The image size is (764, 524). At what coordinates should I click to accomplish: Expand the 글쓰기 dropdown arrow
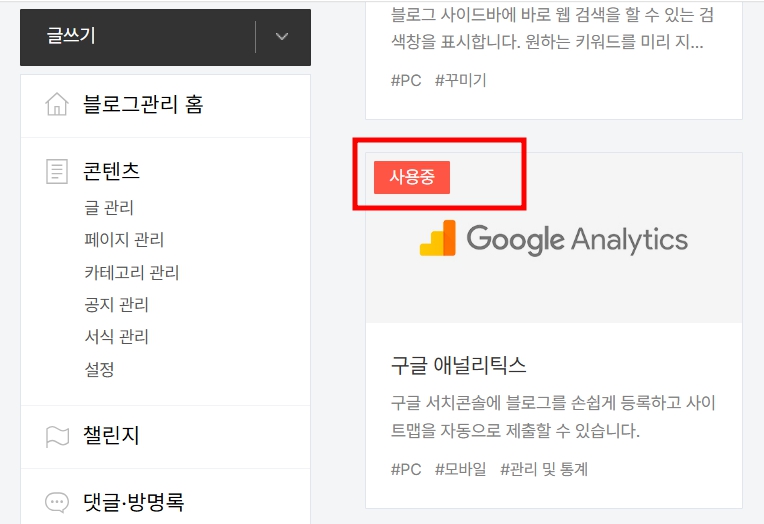coord(282,37)
